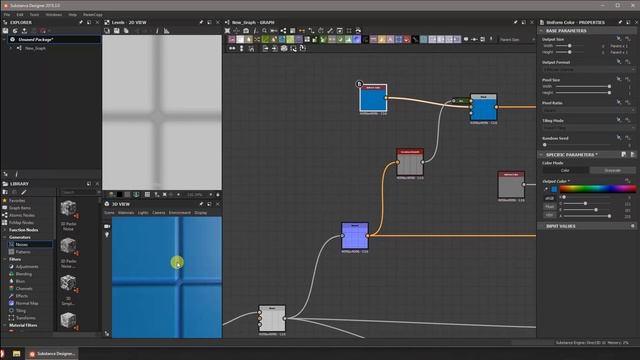Select the gray gradient node with red header
The image size is (640, 360).
point(410,162)
